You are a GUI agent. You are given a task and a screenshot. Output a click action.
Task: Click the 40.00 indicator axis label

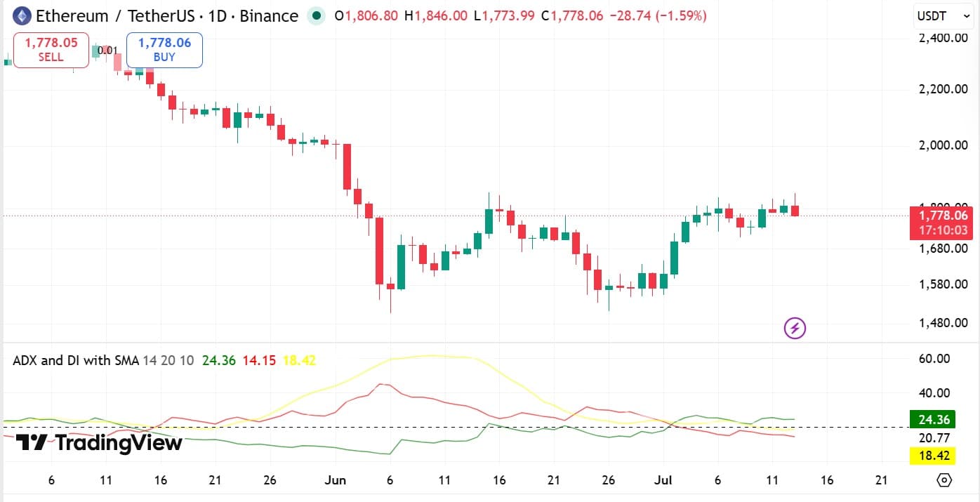pos(934,392)
